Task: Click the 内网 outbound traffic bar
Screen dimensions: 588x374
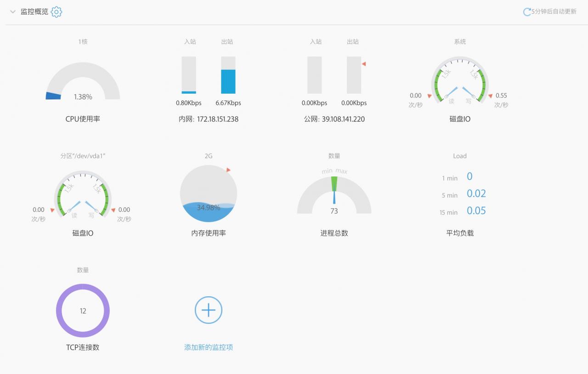Action: 228,75
